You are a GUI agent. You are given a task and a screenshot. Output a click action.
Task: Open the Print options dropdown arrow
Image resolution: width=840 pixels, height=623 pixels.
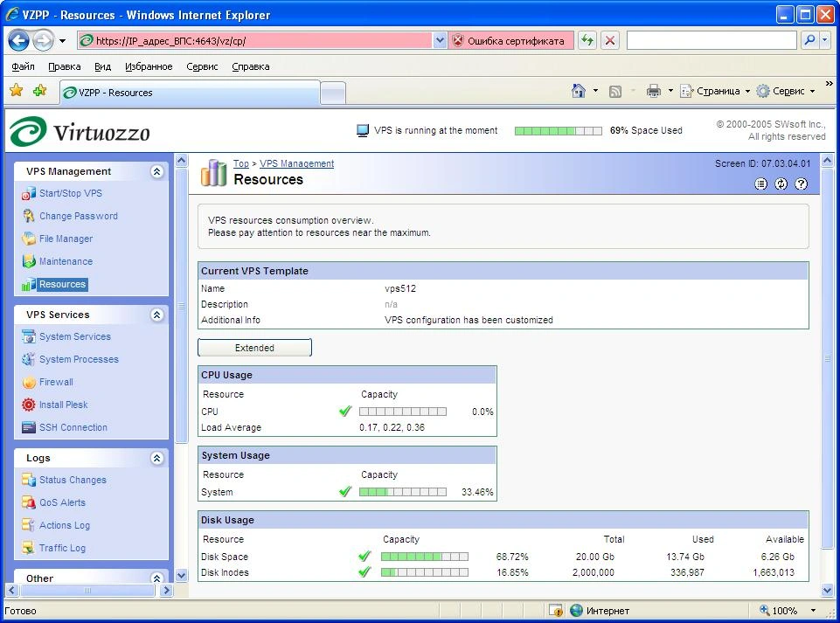pyautogui.click(x=670, y=91)
